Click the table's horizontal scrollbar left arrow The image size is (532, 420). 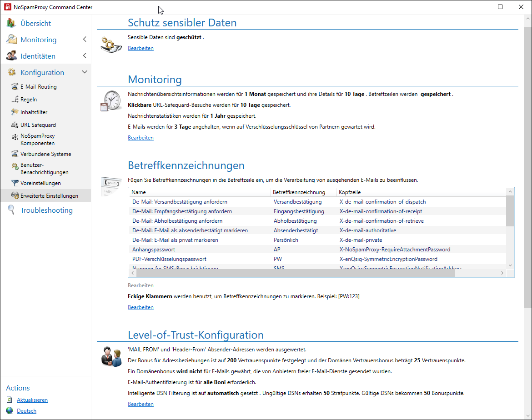pos(133,273)
